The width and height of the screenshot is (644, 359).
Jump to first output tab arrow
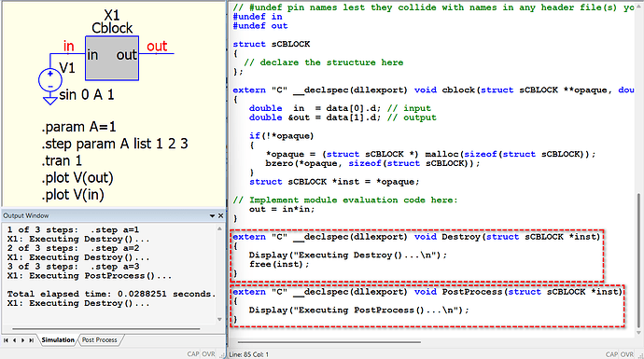pos(6,340)
